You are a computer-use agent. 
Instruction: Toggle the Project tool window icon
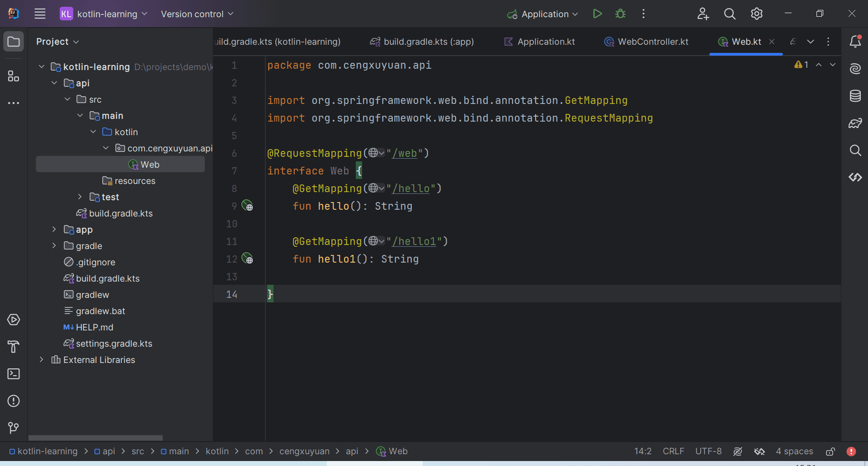point(14,42)
